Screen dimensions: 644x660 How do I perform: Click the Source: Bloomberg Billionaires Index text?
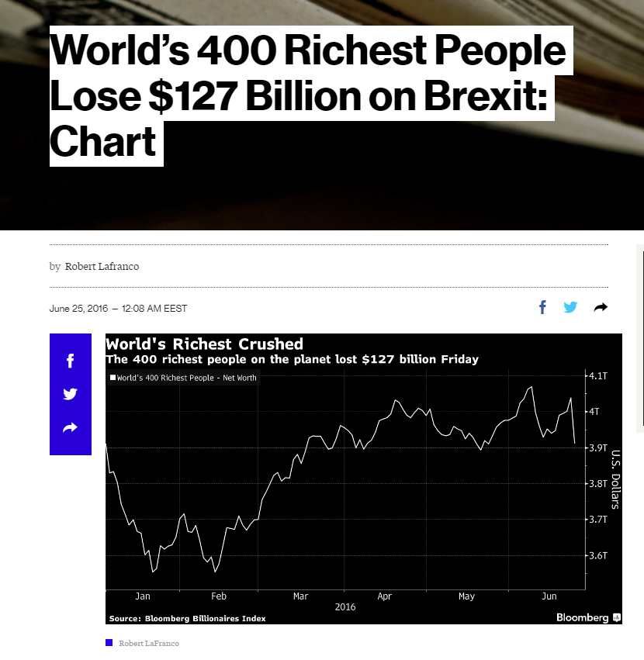tap(188, 618)
